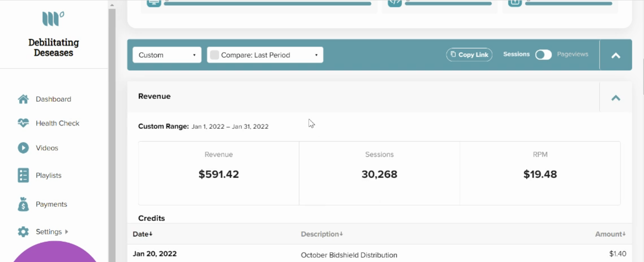Open Dashboard via its house icon
Image resolution: width=644 pixels, height=262 pixels.
(23, 99)
